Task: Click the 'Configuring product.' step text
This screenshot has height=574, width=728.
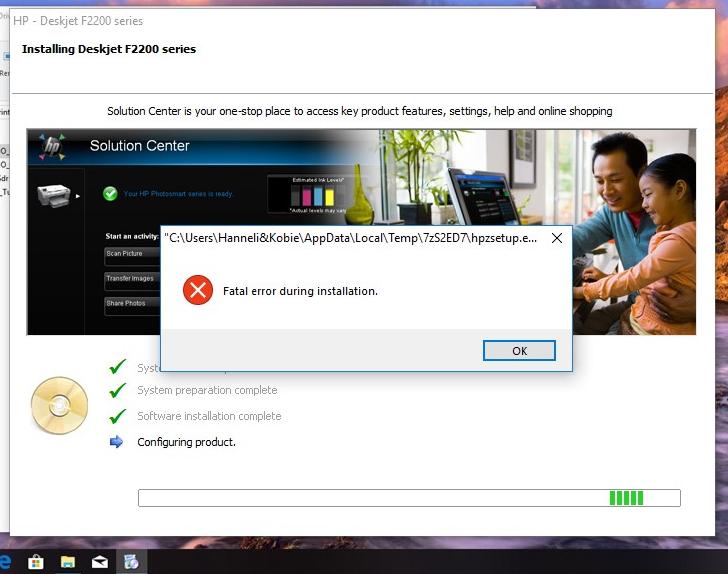Action: pyautogui.click(x=186, y=442)
